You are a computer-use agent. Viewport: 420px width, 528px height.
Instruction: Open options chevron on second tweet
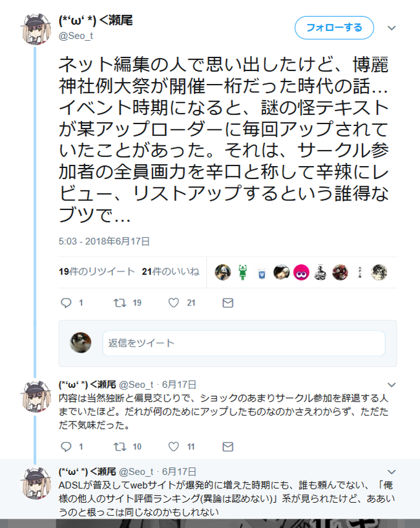coord(392,385)
